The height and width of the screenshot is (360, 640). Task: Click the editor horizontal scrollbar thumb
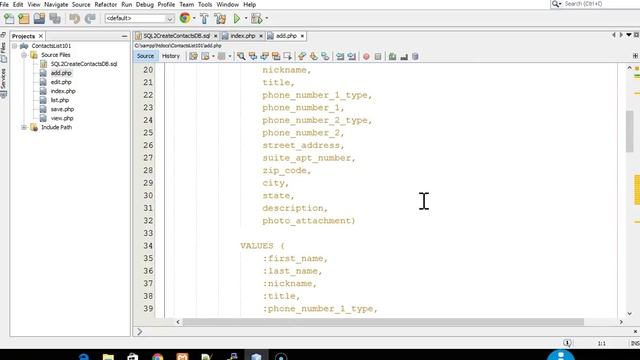point(383,322)
